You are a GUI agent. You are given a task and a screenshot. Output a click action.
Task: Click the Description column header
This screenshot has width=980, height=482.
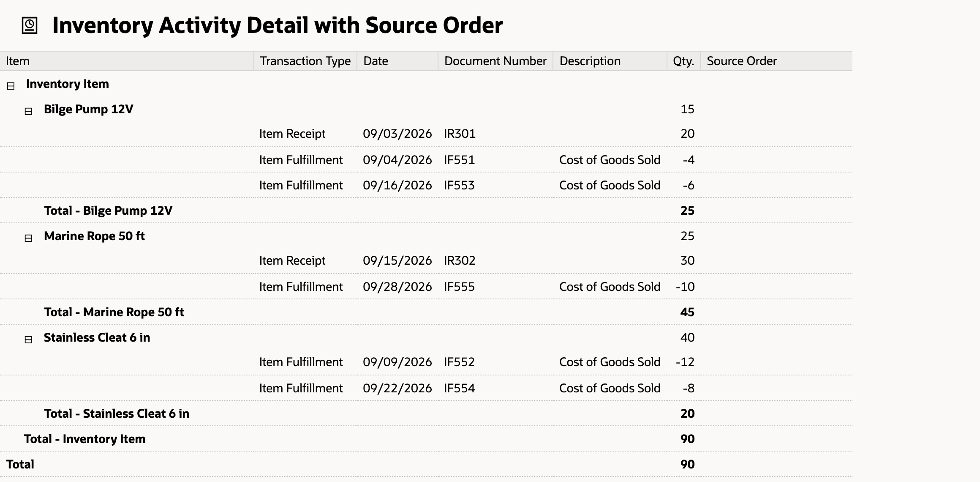(x=610, y=61)
